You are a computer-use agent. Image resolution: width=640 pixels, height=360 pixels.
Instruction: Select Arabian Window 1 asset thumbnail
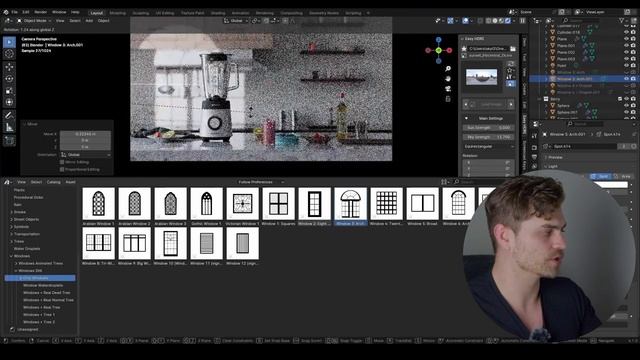tap(98, 204)
